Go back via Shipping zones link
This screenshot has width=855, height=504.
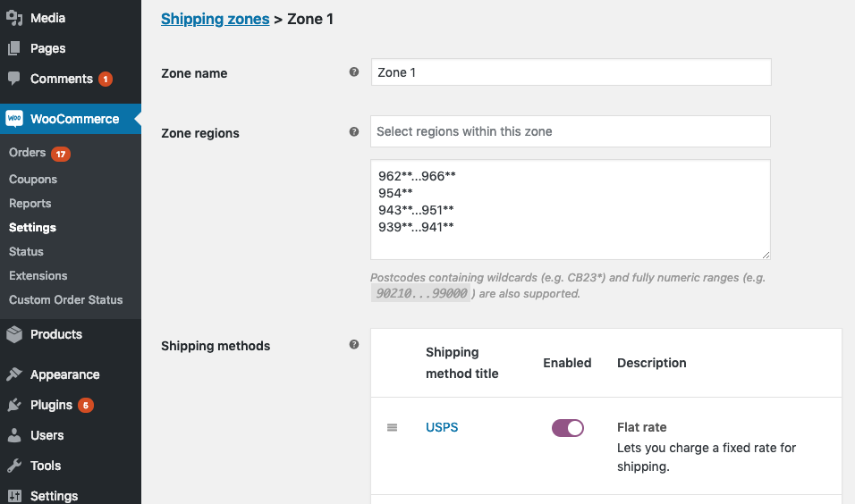(215, 19)
